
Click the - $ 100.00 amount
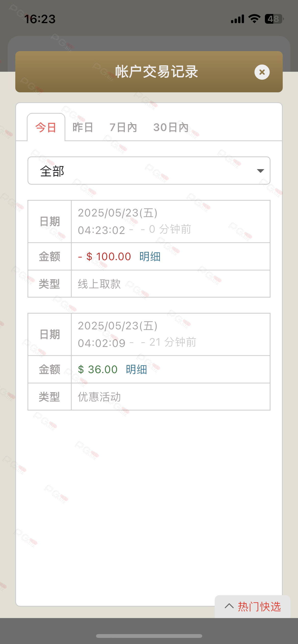tap(104, 256)
